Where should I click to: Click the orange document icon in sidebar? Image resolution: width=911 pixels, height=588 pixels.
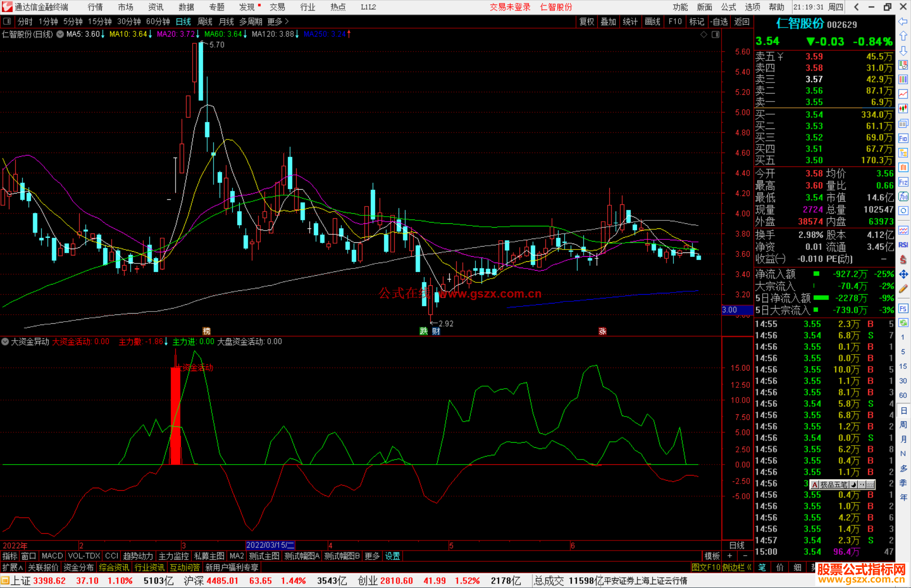coord(903,167)
